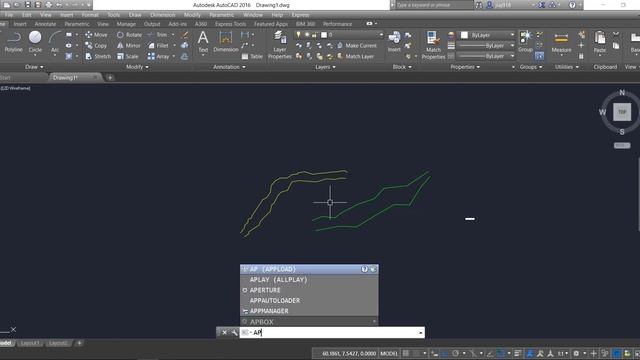Select APLAY (ALLPLAY) suggestion
The width and height of the screenshot is (640, 360).
tap(309, 280)
